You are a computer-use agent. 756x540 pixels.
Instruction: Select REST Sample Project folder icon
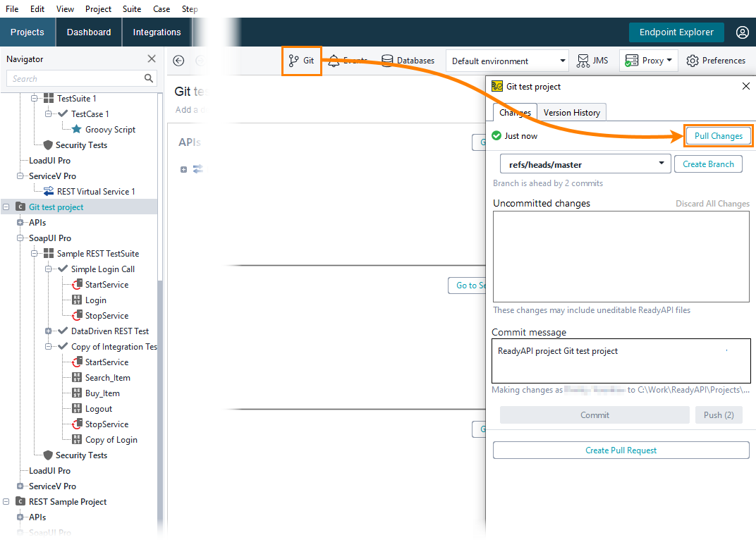pyautogui.click(x=20, y=501)
